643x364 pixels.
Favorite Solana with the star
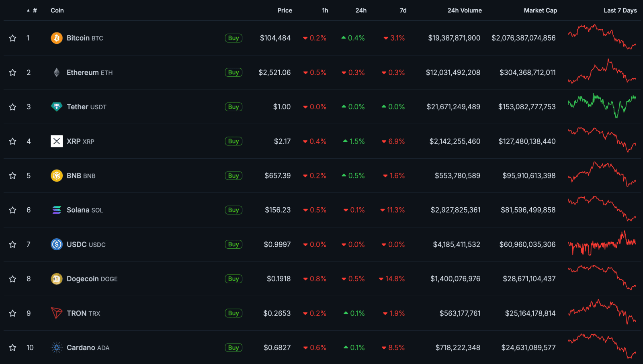[x=12, y=210]
